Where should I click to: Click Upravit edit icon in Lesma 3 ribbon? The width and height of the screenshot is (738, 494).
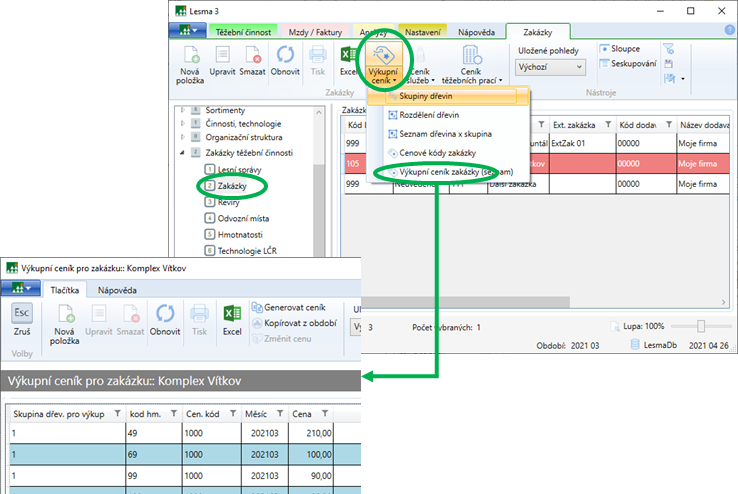(x=223, y=57)
